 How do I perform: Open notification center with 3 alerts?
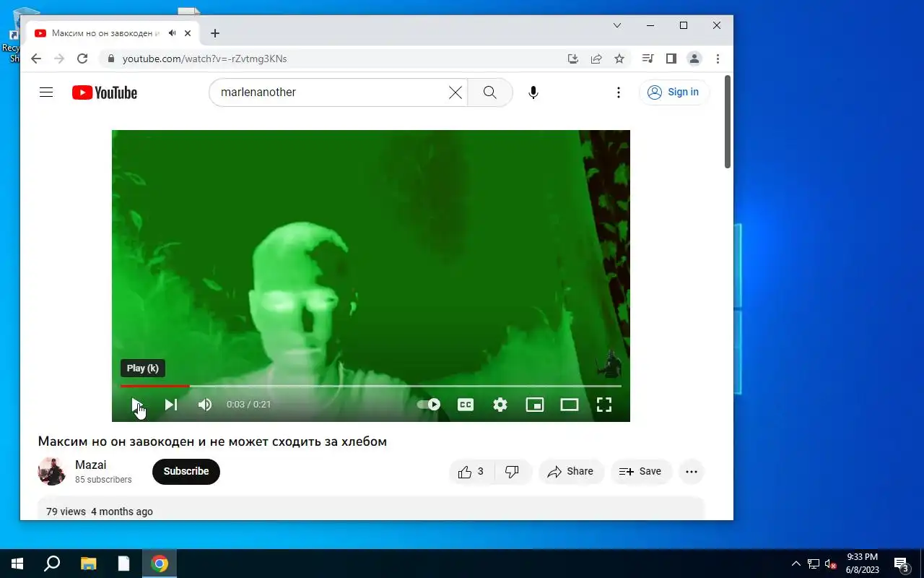coord(902,564)
